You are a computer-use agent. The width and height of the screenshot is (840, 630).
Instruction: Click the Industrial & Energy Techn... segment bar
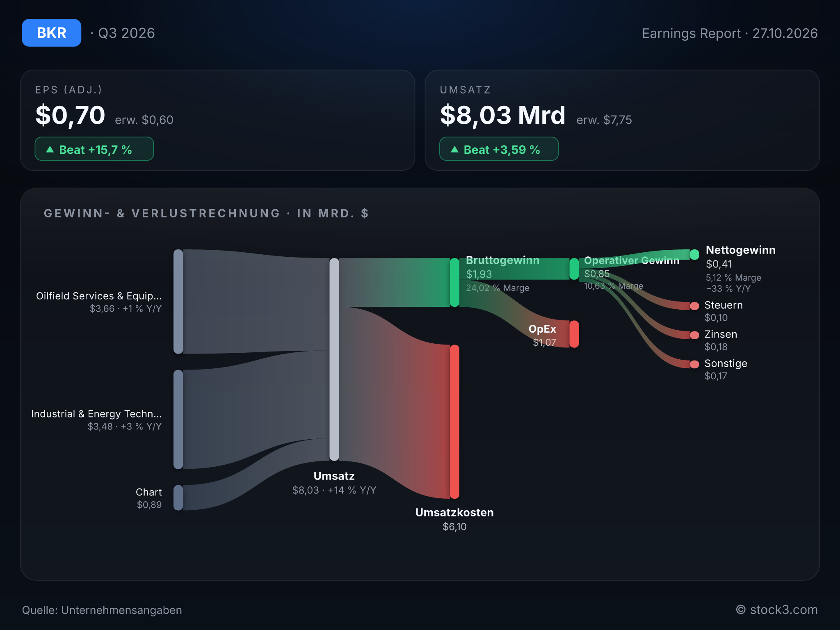(x=178, y=419)
